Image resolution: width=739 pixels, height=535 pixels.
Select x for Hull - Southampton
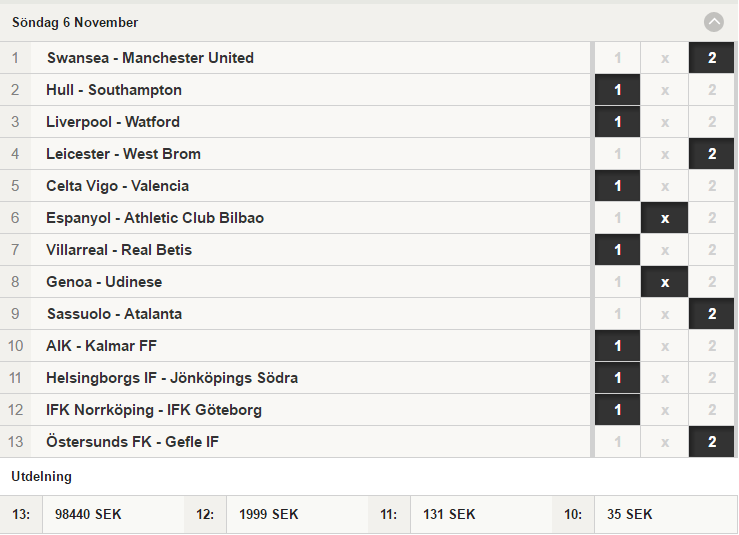pos(665,90)
